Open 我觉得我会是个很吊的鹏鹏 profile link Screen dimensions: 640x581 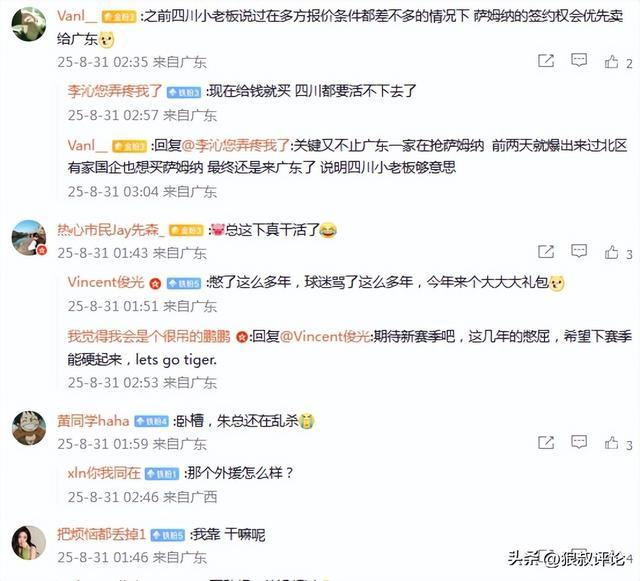149,336
